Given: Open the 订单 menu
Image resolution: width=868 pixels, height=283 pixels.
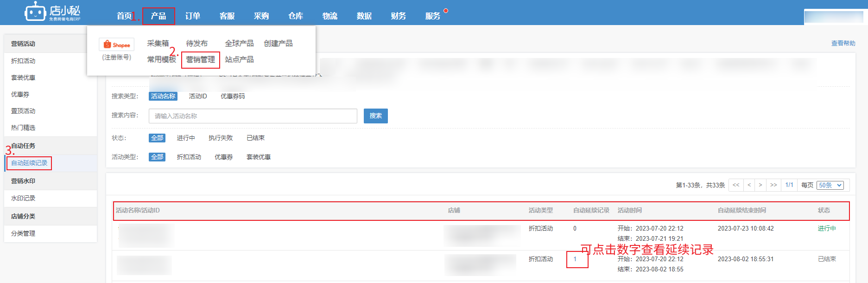Looking at the screenshot, I should (x=193, y=16).
